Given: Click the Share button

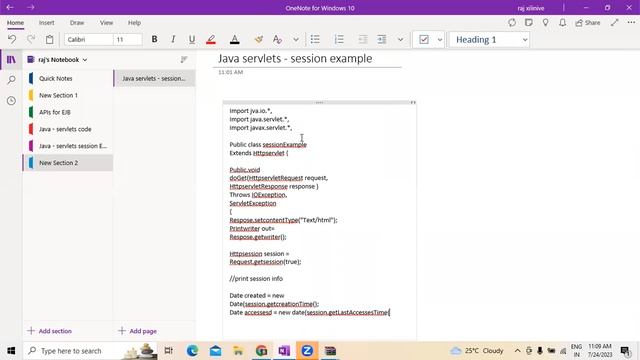Looking at the screenshot, I should click(x=588, y=23).
